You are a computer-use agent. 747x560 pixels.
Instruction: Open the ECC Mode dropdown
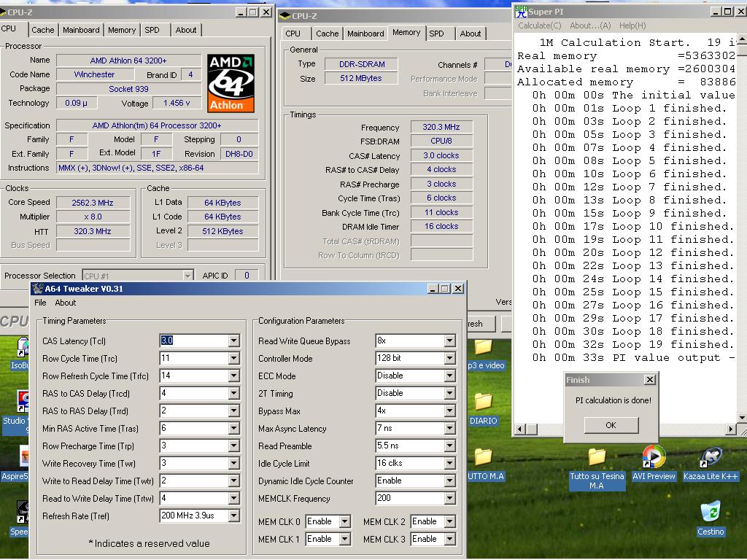click(449, 376)
